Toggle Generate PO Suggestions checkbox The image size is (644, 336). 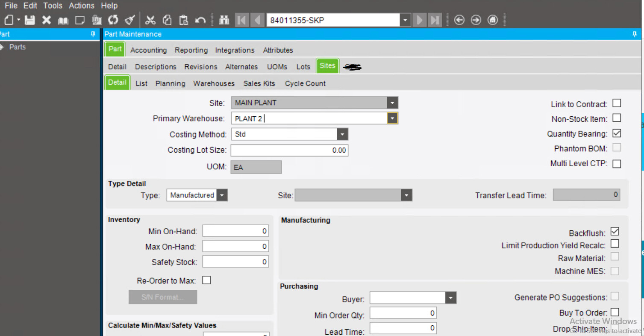[x=615, y=296]
